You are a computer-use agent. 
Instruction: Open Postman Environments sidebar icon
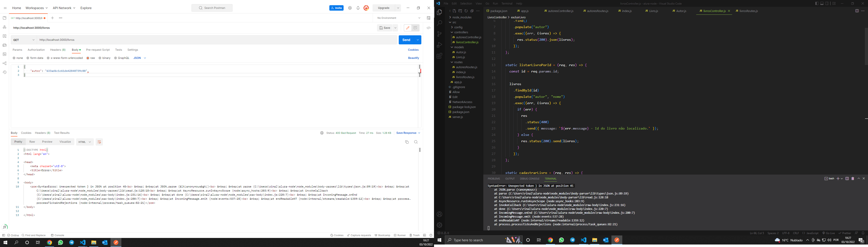(x=4, y=36)
